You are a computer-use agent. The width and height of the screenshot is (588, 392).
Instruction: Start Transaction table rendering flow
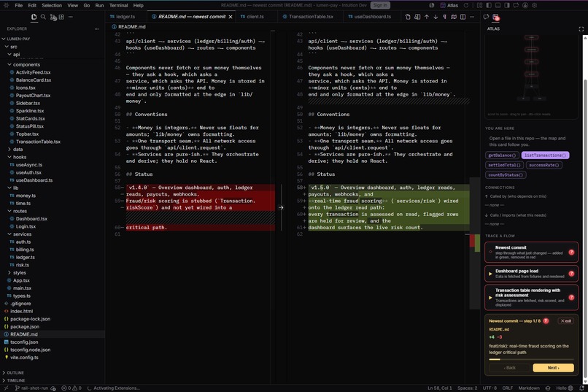pos(531,298)
